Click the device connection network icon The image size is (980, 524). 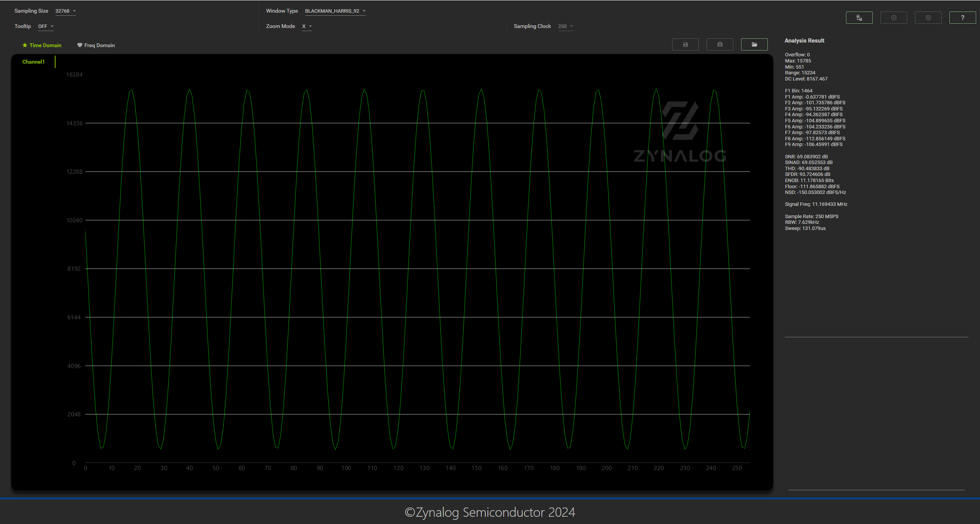point(859,18)
